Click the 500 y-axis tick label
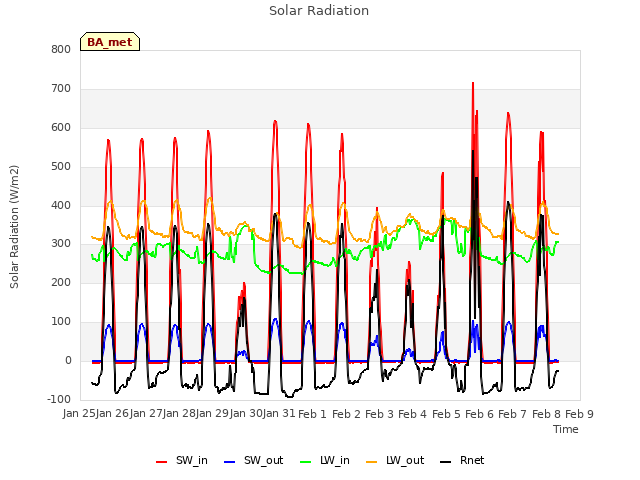The image size is (640, 480). click(x=61, y=167)
